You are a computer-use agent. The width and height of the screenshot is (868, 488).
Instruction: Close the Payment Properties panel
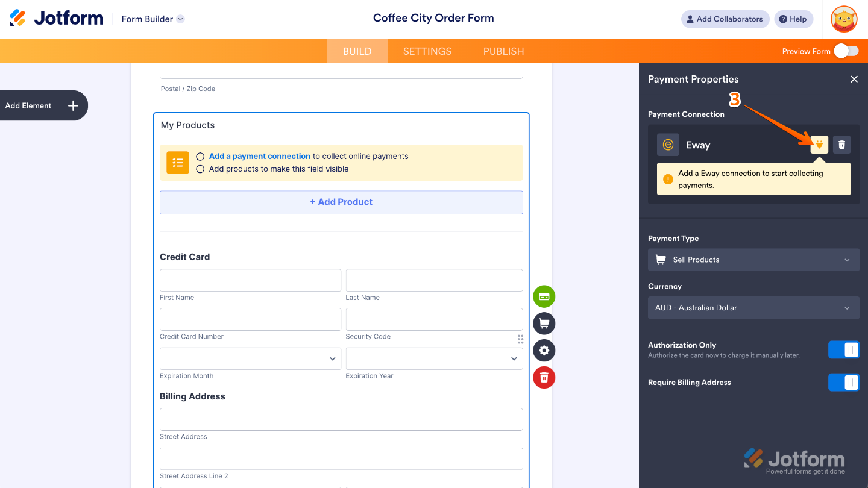(x=854, y=79)
